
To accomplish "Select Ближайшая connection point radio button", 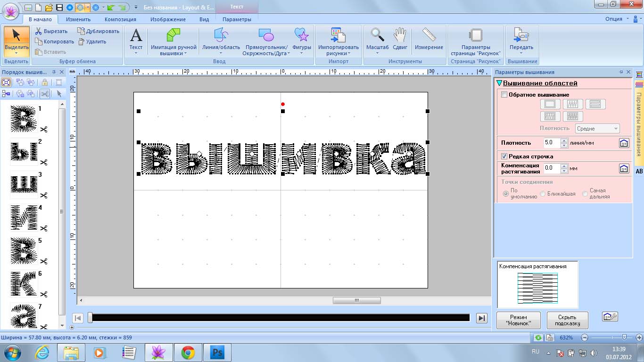I will [543, 194].
